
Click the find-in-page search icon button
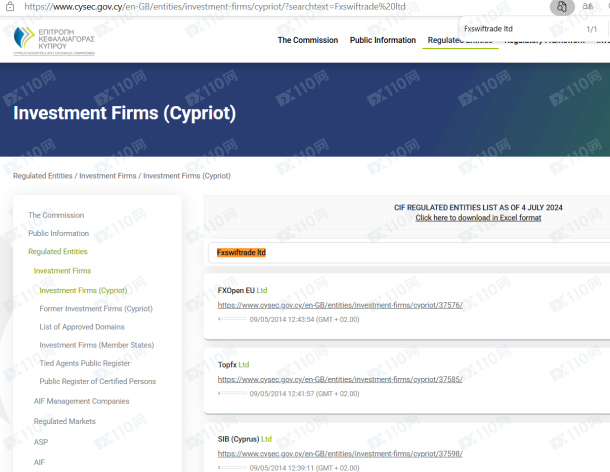coord(562,7)
